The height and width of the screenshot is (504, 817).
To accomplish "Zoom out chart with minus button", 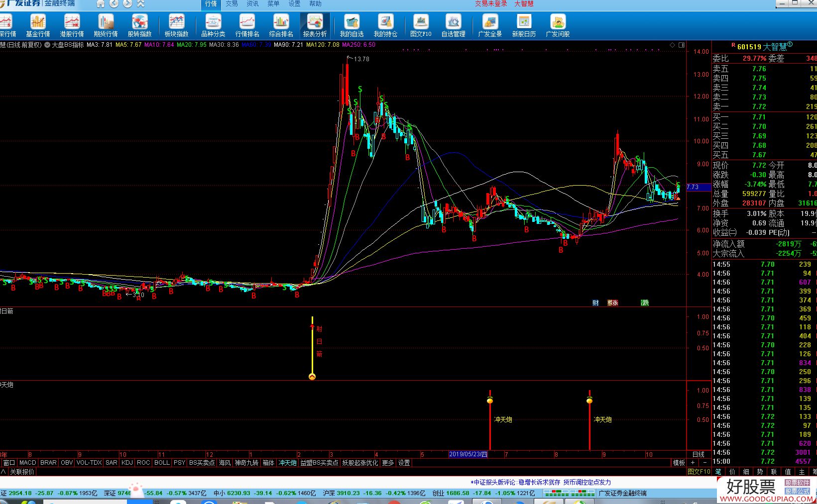I will 704,463.
